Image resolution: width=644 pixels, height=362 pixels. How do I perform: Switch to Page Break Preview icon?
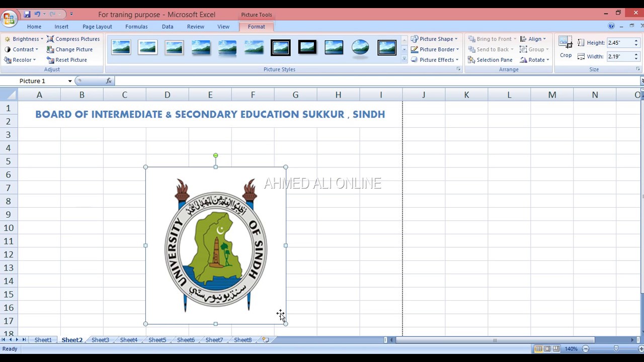(x=556, y=349)
